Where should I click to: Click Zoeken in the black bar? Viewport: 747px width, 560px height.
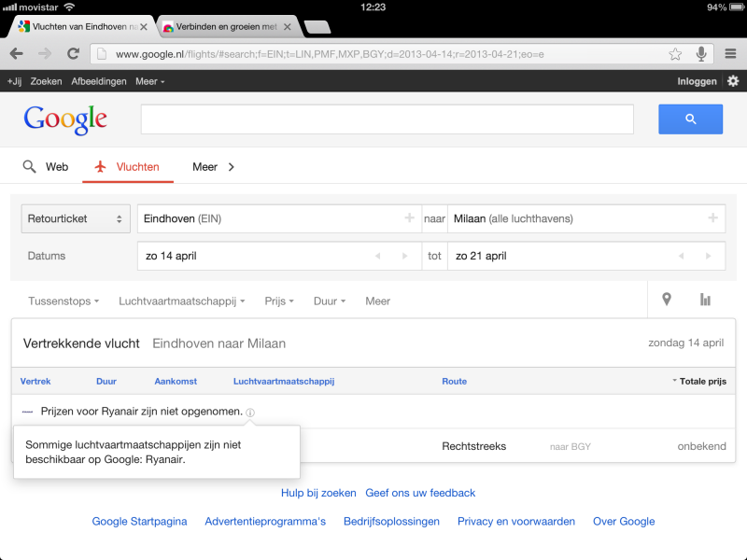[x=46, y=81]
